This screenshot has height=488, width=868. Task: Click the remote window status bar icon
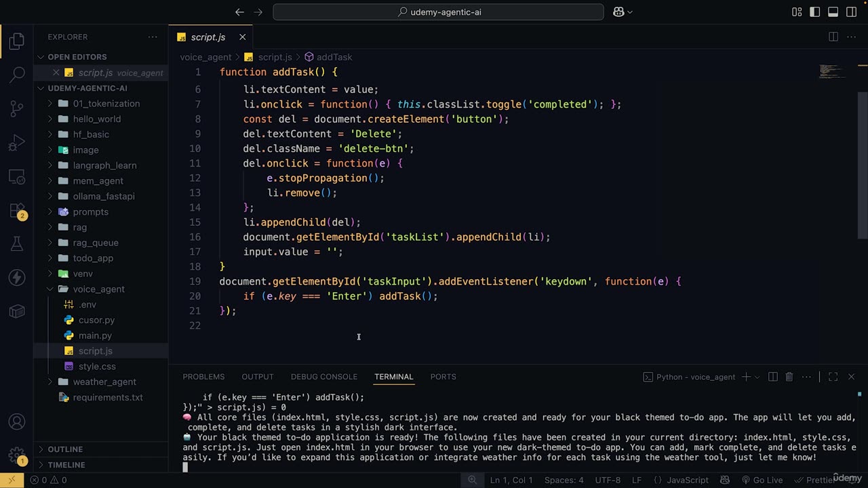[x=12, y=480]
